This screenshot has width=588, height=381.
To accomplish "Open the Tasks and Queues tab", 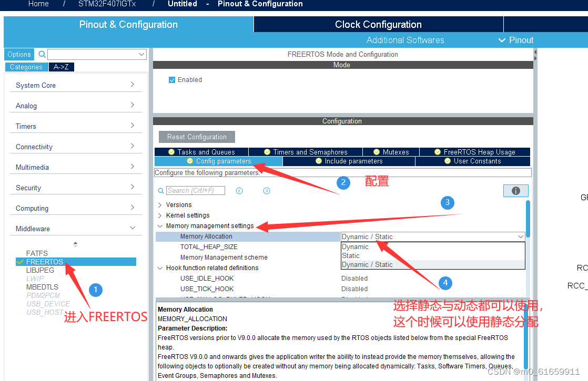I will [x=201, y=152].
